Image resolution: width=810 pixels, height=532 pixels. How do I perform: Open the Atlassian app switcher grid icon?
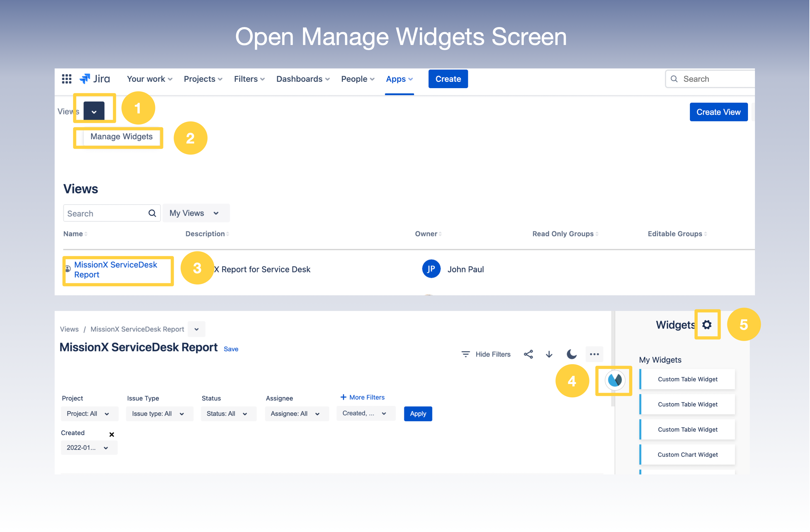(x=67, y=78)
